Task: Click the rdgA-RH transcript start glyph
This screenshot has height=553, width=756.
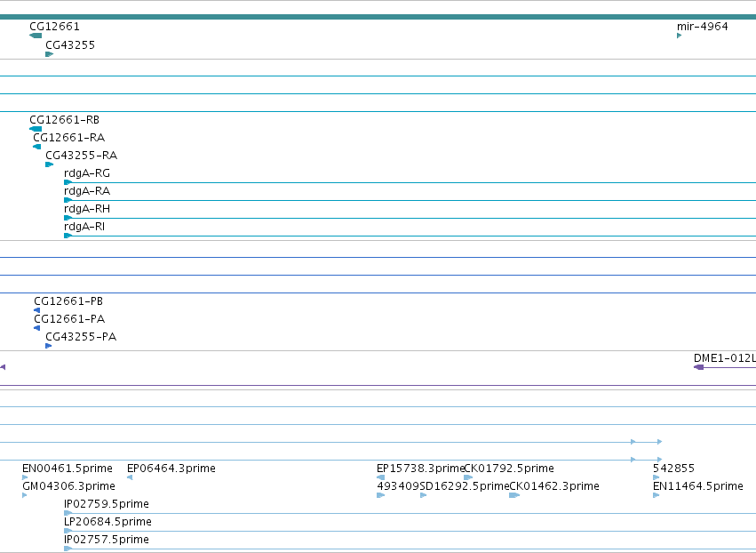Action: point(68,218)
